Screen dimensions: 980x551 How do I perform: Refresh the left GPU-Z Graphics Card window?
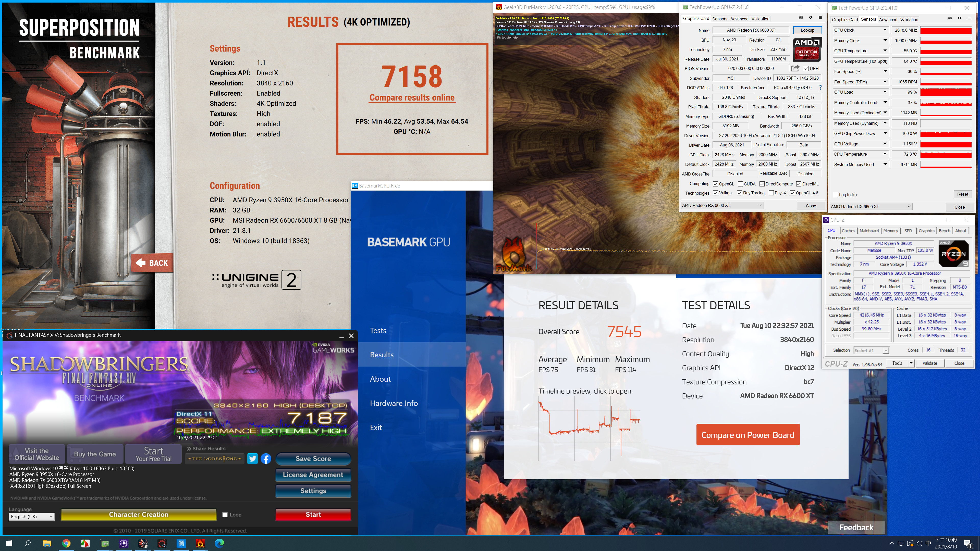click(811, 18)
